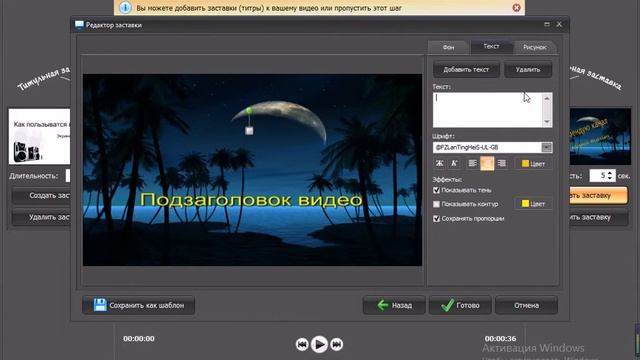Switch to the Текст tab

(x=491, y=46)
